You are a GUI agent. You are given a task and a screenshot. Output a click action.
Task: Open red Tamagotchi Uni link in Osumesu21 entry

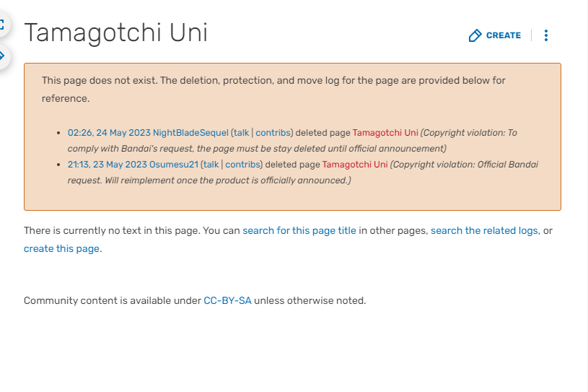[x=355, y=165]
